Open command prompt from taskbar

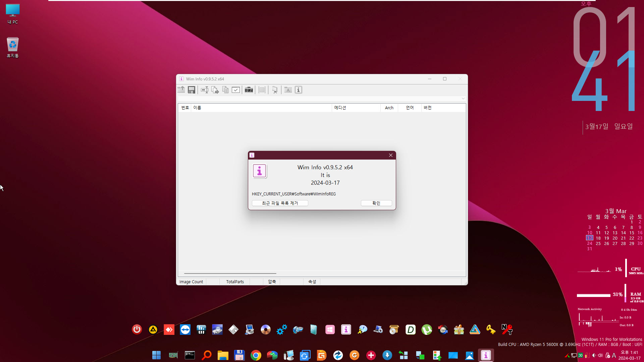click(190, 355)
